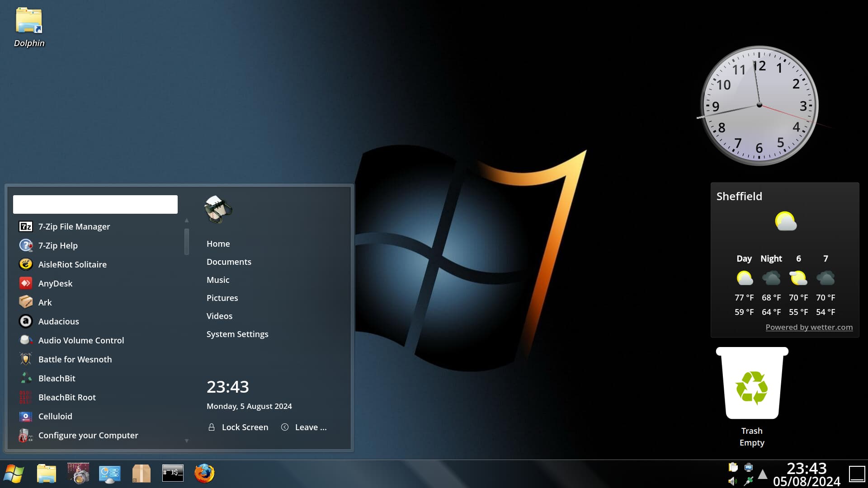This screenshot has height=488, width=868.
Task: Click the current weather icon under Sheffield
Action: pyautogui.click(x=785, y=221)
